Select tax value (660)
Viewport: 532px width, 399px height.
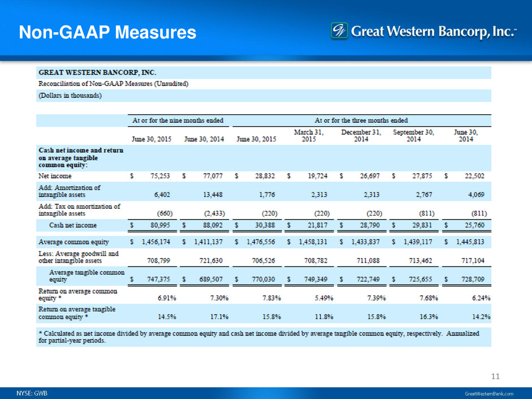[x=165, y=213]
